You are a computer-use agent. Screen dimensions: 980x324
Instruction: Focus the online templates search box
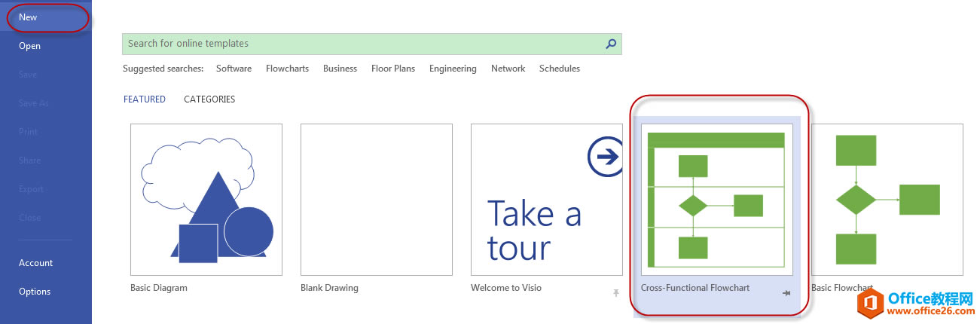(x=362, y=44)
